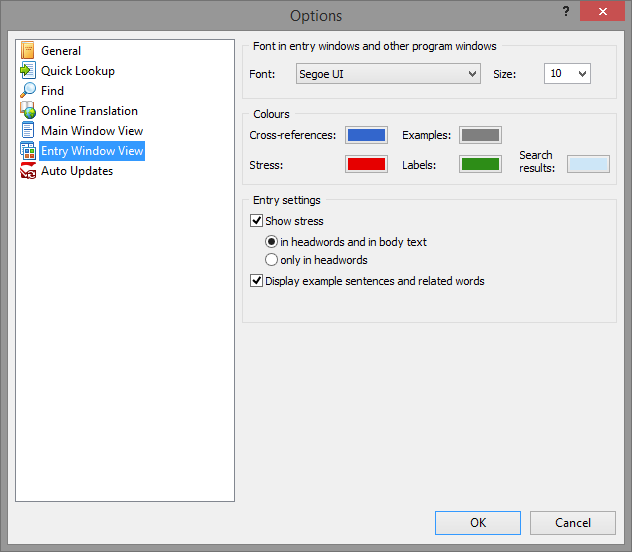632x552 pixels.
Task: Select the only in headwords radio option
Action: tap(271, 260)
